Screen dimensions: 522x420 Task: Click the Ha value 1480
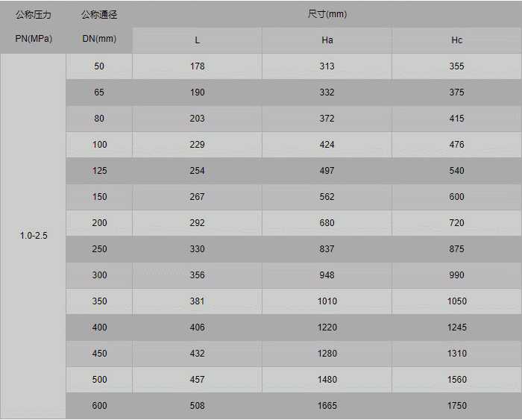point(327,380)
